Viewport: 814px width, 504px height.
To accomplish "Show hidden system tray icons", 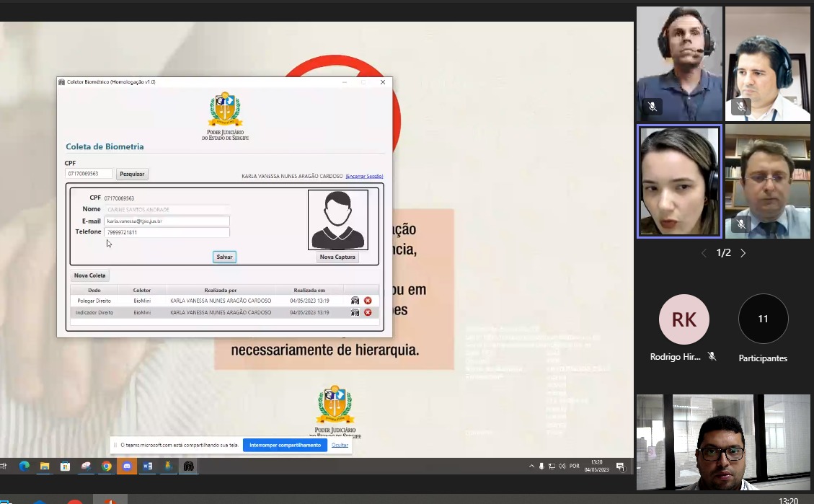I will point(531,467).
